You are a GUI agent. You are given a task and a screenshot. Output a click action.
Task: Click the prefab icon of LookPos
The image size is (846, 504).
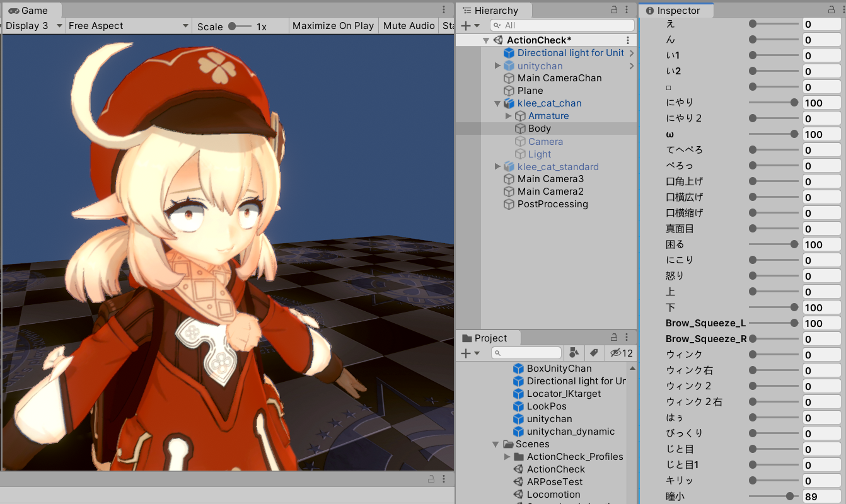[518, 406]
